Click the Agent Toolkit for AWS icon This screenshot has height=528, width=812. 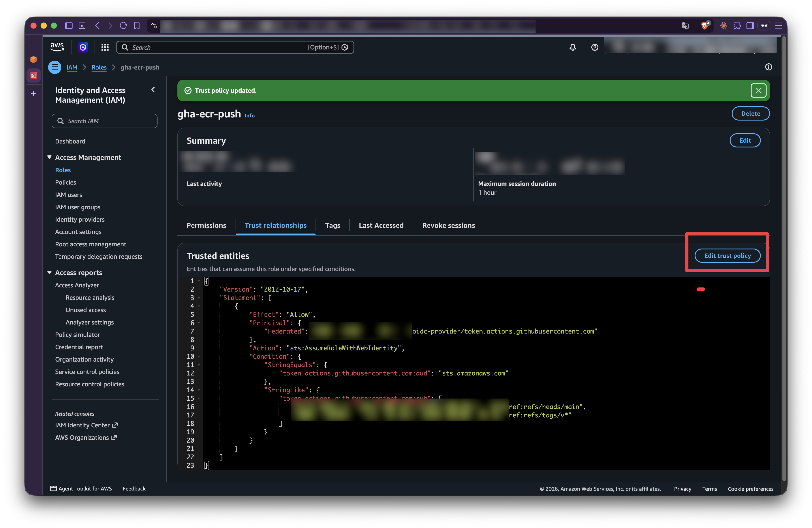coord(53,488)
